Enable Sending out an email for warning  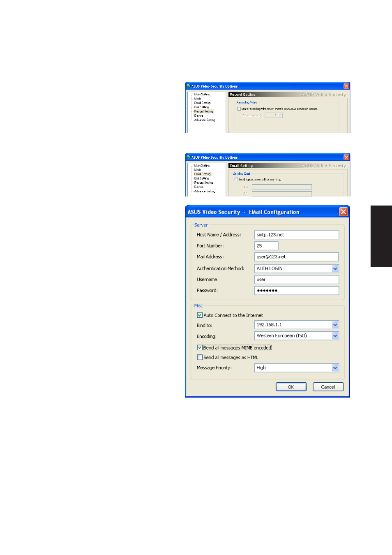236,180
